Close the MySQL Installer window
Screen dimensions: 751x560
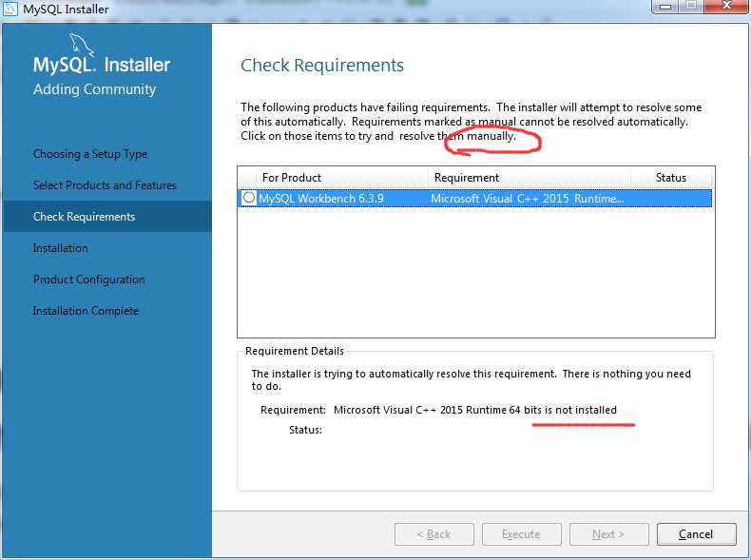click(x=727, y=6)
